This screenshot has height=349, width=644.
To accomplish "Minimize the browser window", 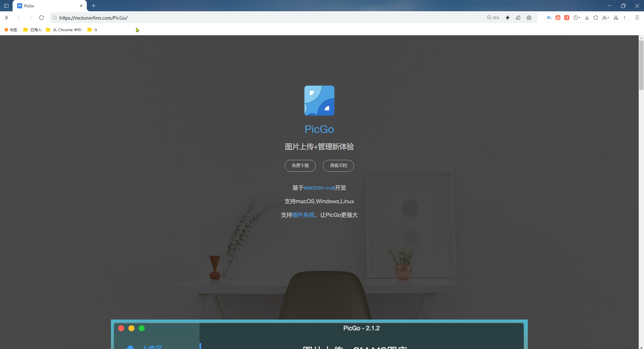I will point(609,6).
